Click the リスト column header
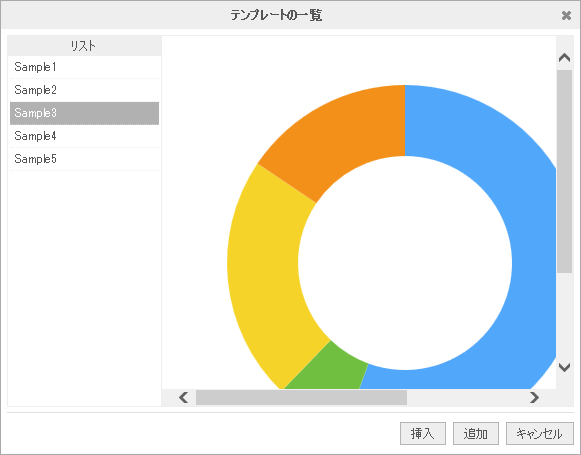The image size is (581, 455). (x=84, y=46)
